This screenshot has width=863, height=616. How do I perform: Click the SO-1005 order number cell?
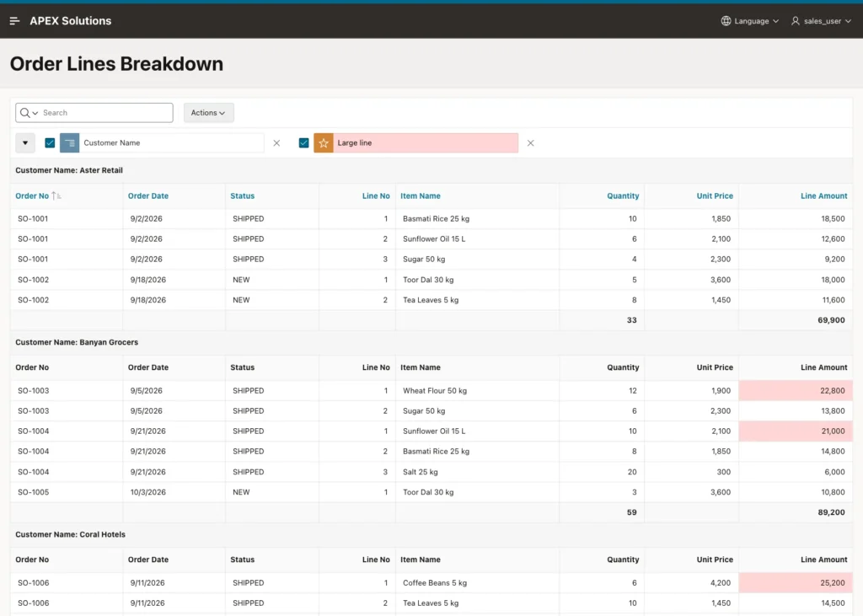point(67,492)
